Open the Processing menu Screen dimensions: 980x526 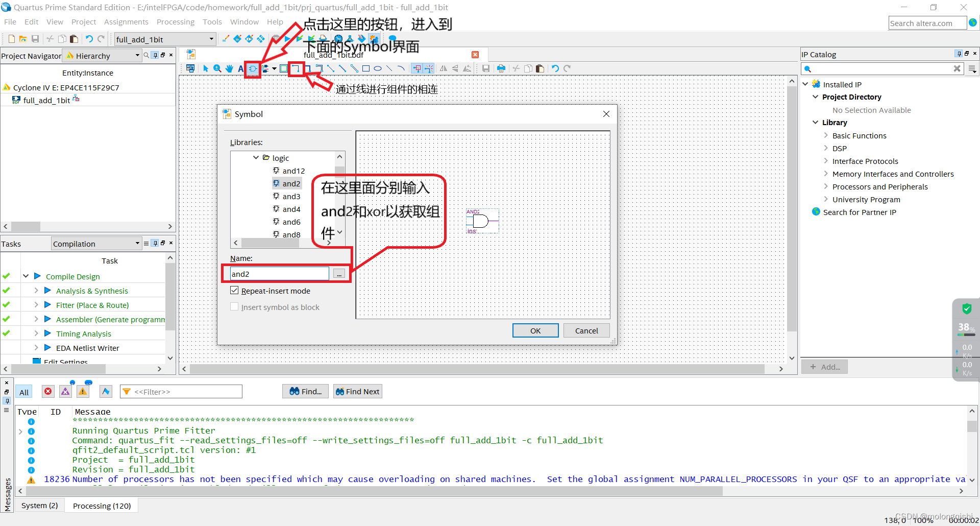point(176,22)
